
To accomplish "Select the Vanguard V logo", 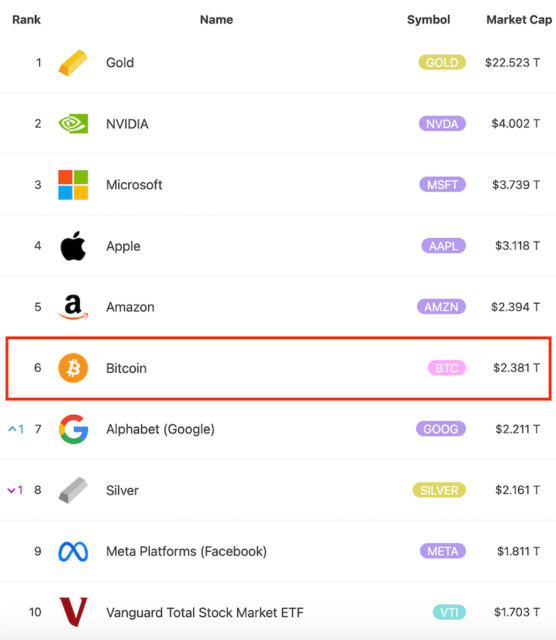I will (x=73, y=612).
